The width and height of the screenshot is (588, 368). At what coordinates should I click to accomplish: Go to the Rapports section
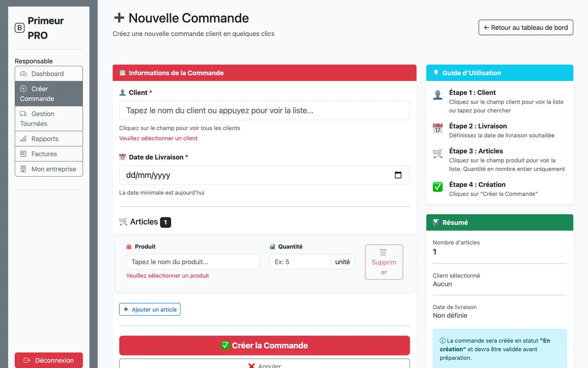pyautogui.click(x=49, y=139)
